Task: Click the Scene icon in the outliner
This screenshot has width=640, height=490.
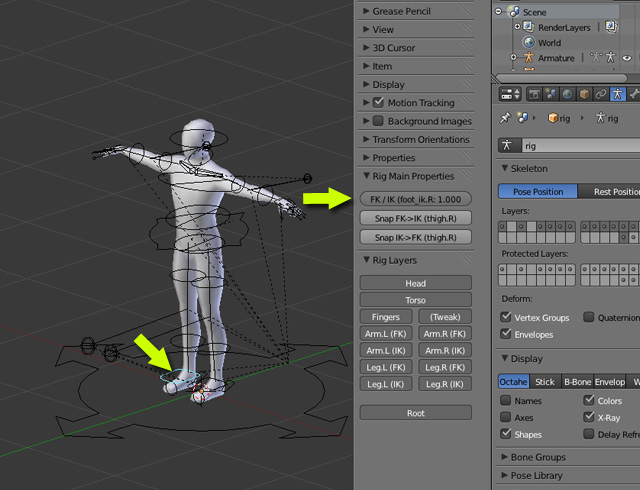Action: click(x=513, y=12)
